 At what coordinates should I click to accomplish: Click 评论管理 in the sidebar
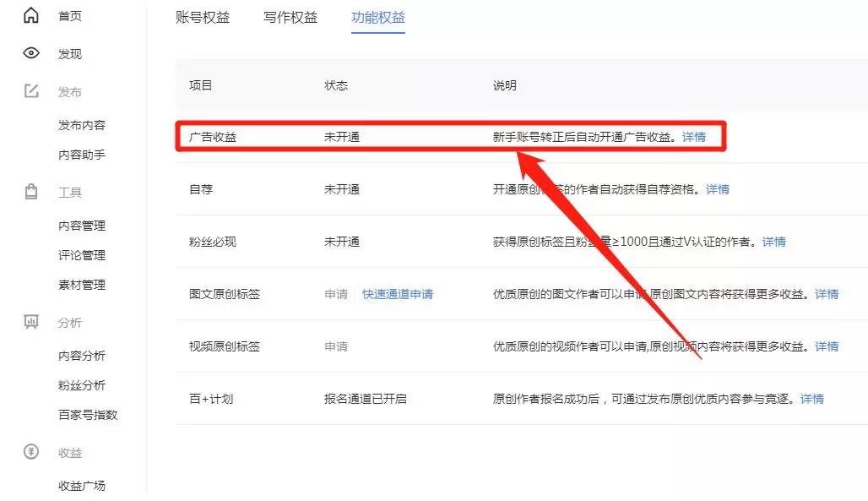click(x=82, y=255)
